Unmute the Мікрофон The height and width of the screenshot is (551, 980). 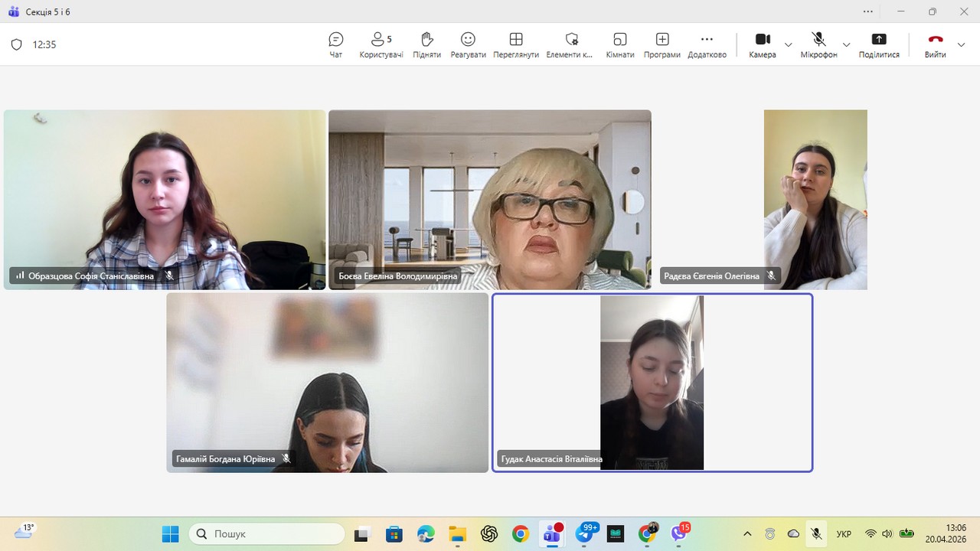pos(818,44)
